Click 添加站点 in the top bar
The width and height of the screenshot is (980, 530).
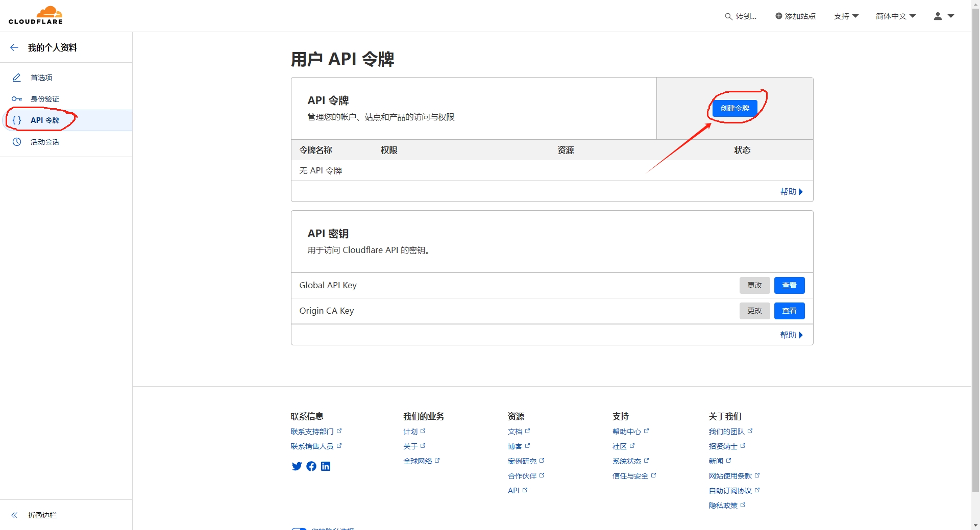click(x=795, y=16)
